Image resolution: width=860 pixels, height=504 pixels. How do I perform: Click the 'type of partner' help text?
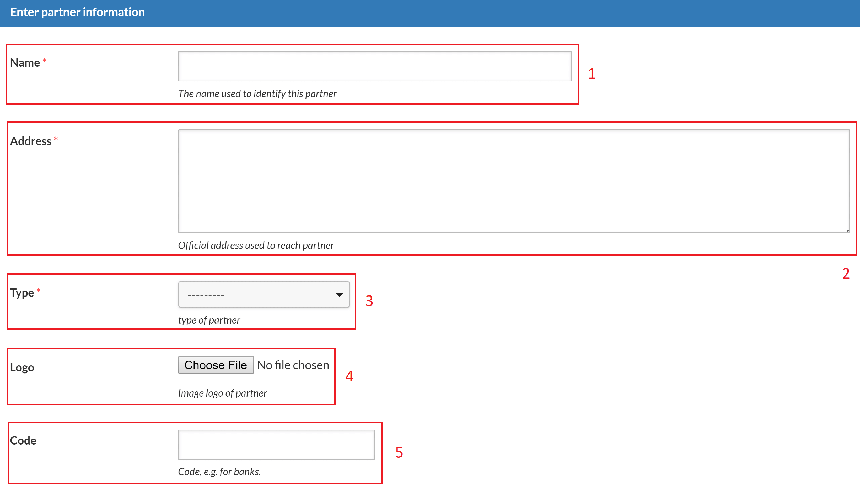coord(209,320)
